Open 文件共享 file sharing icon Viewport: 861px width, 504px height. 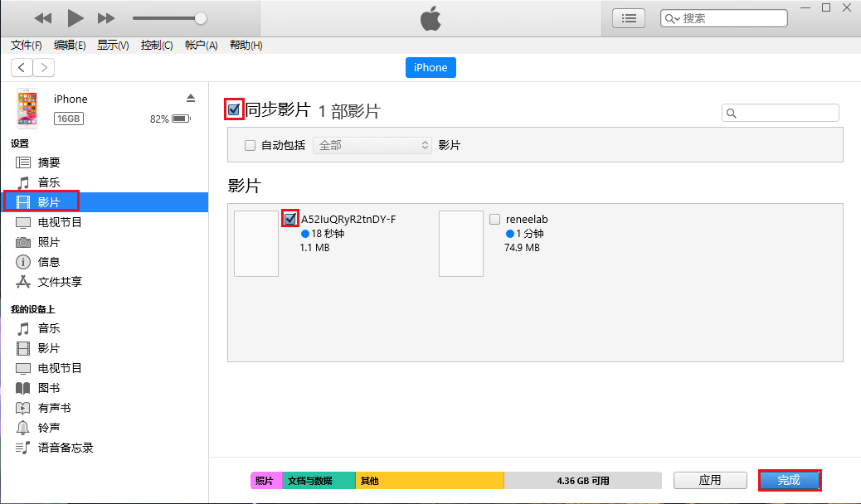[23, 282]
